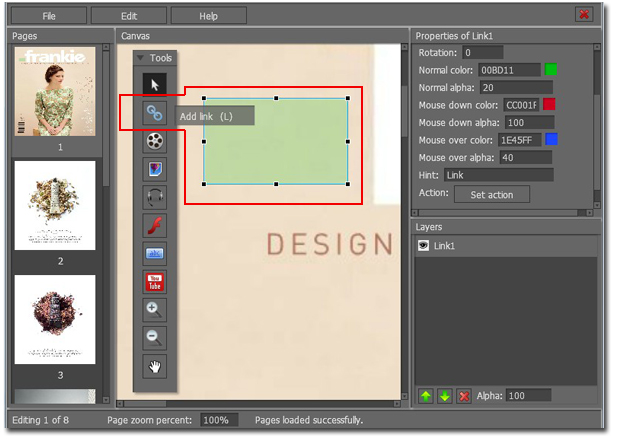Select the hand pan tool
This screenshot has width=620, height=441.
pos(155,366)
